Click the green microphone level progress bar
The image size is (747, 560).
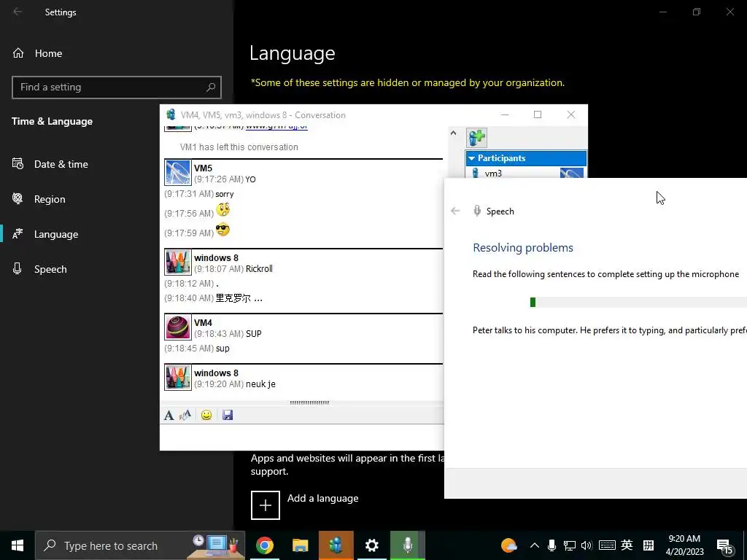click(638, 303)
